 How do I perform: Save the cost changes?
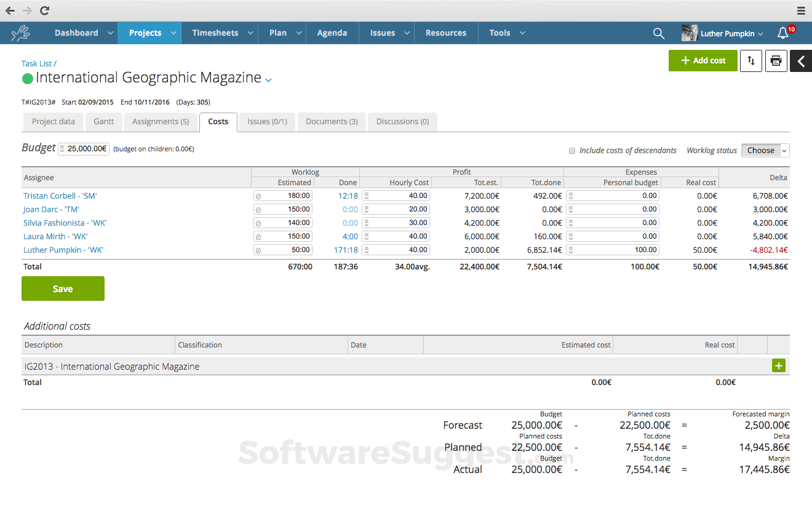pyautogui.click(x=63, y=288)
